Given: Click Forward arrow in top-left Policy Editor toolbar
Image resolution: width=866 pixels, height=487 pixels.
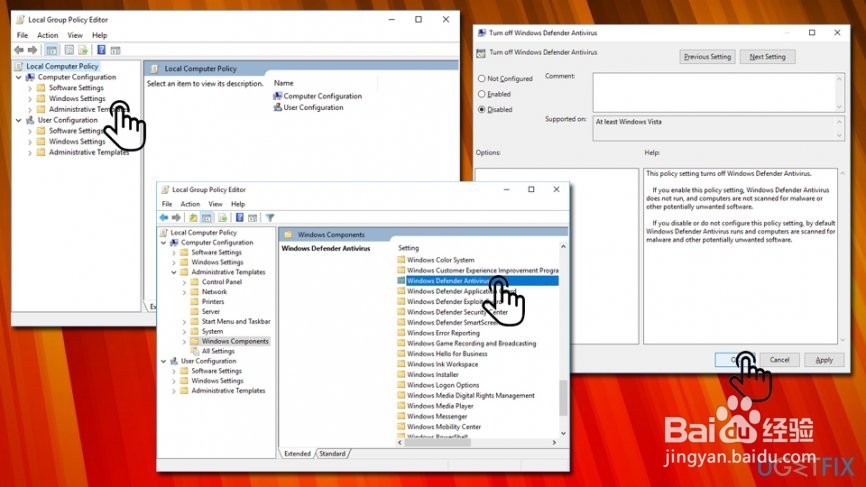Looking at the screenshot, I should point(33,50).
